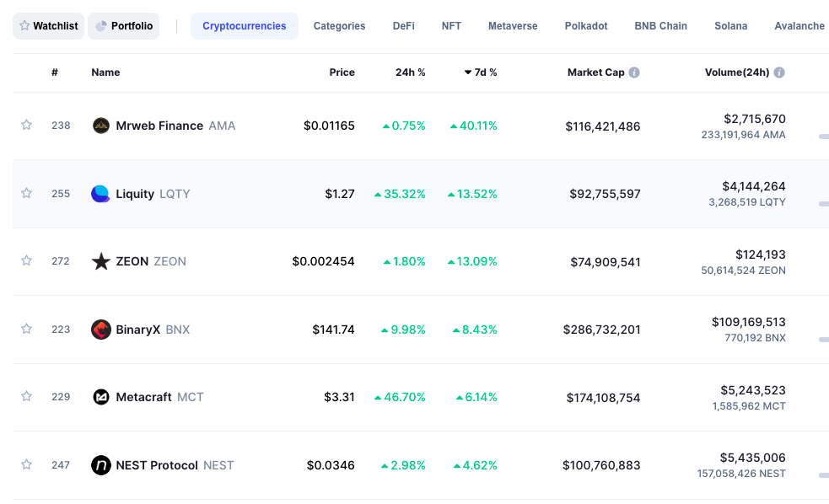
Task: Click the BinaryX coin logo
Action: [x=101, y=330]
